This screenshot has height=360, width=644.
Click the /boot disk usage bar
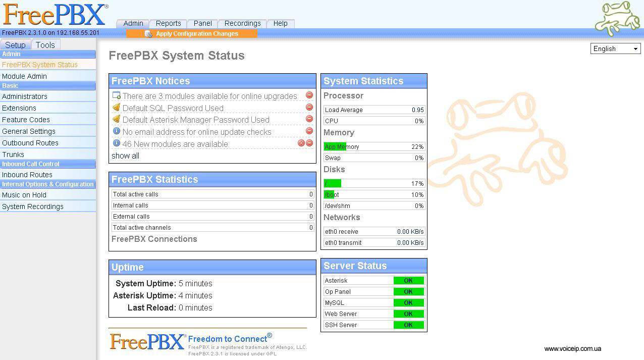pyautogui.click(x=374, y=194)
